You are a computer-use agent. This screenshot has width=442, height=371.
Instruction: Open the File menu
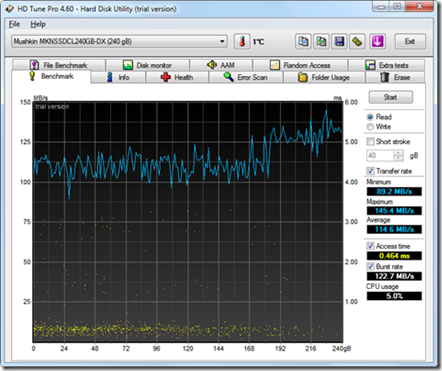coord(14,24)
